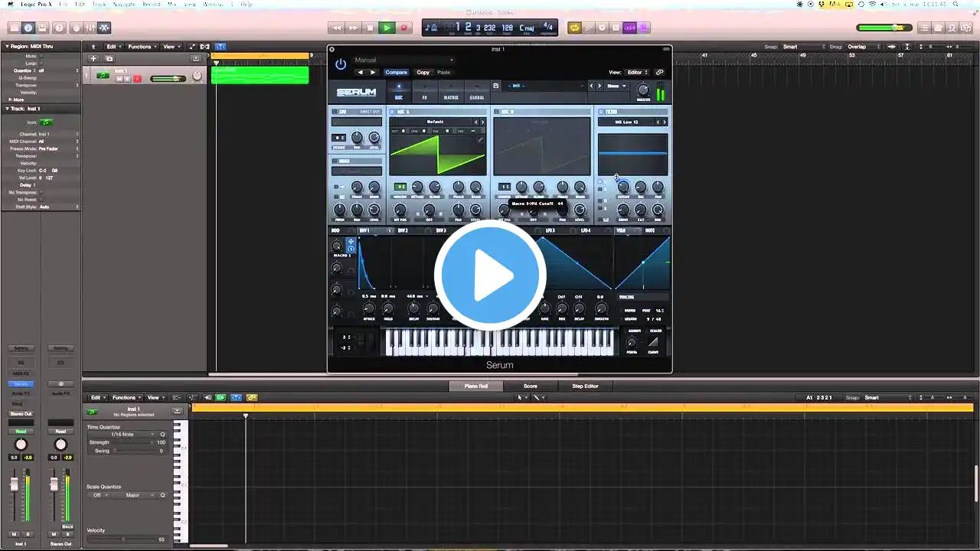Toggle the yellow Cycle mode button

574,28
